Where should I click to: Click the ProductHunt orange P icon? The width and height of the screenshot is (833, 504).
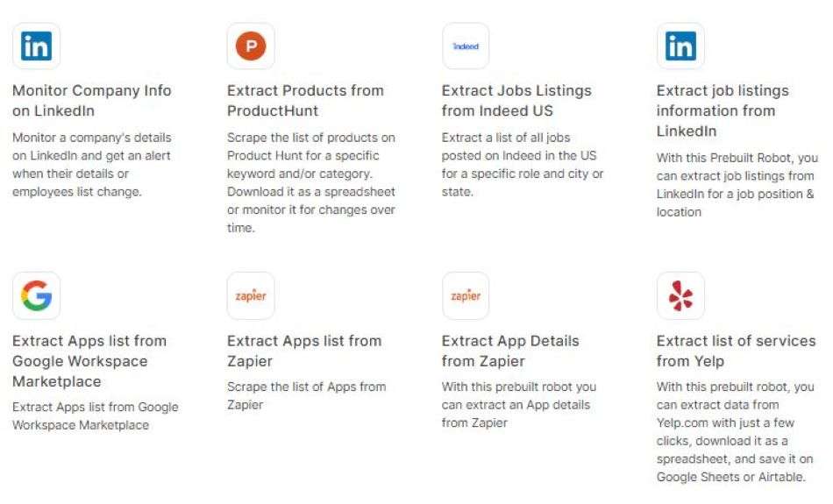[x=251, y=46]
